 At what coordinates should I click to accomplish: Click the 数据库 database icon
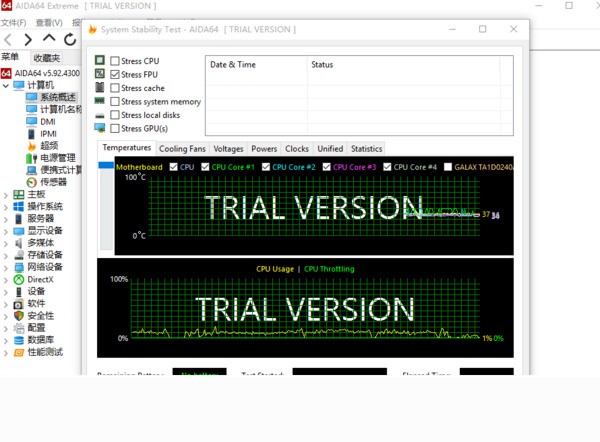click(18, 340)
